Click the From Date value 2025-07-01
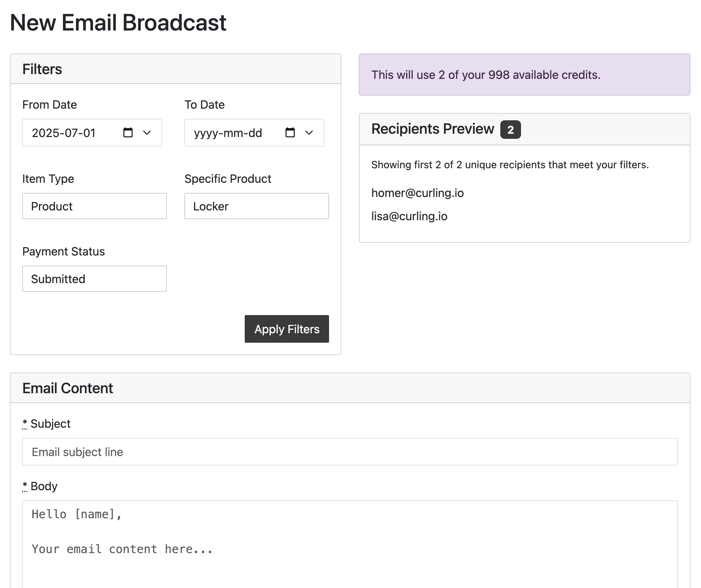 tap(64, 133)
